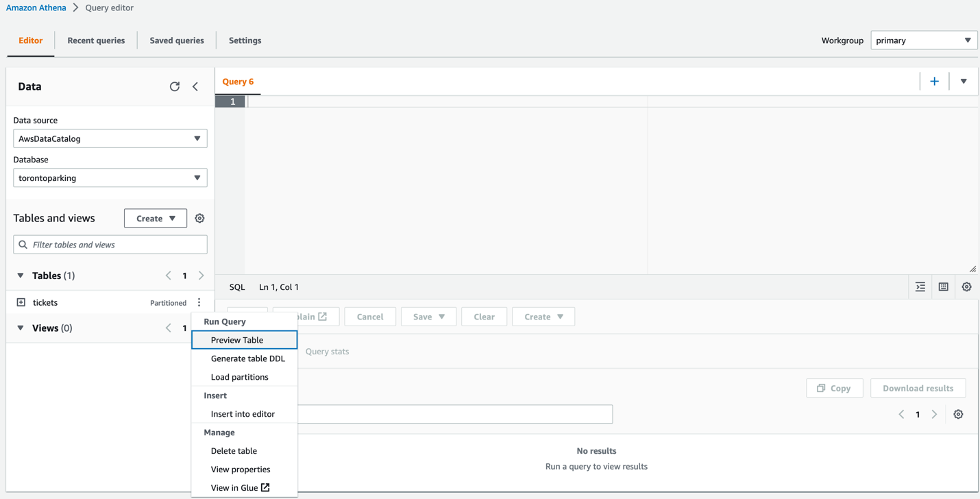Screen dimensions: 980x499
Task: Click the Clear button
Action: tap(484, 317)
